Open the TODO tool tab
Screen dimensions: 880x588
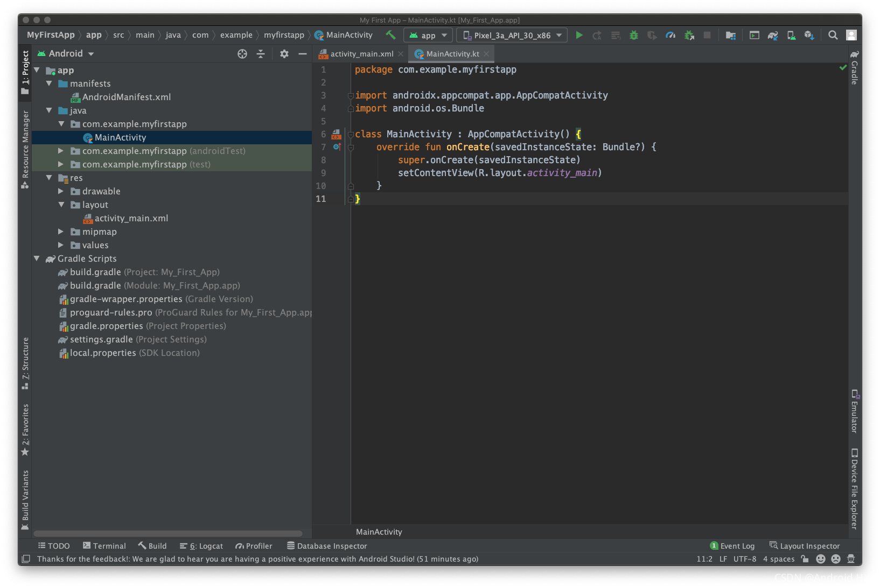[x=54, y=546]
